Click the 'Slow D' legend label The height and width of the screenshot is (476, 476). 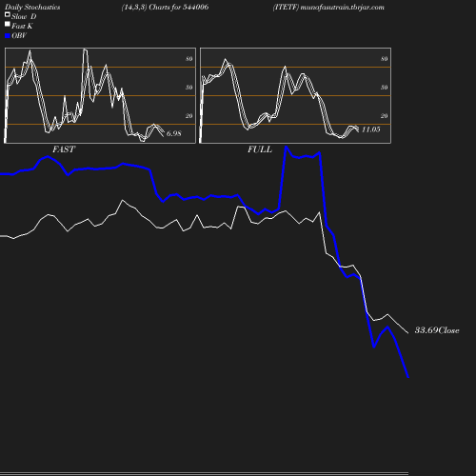pos(24,16)
